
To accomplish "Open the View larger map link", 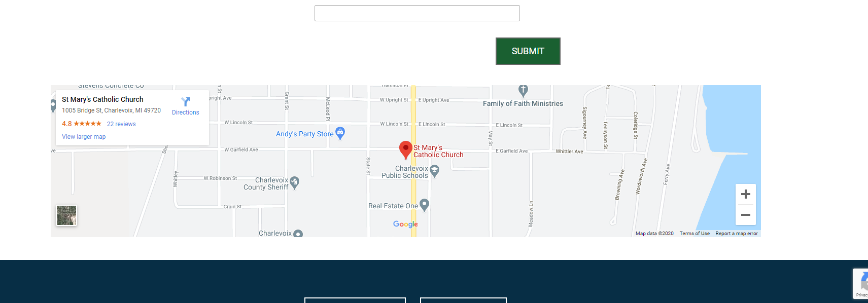I will [84, 137].
